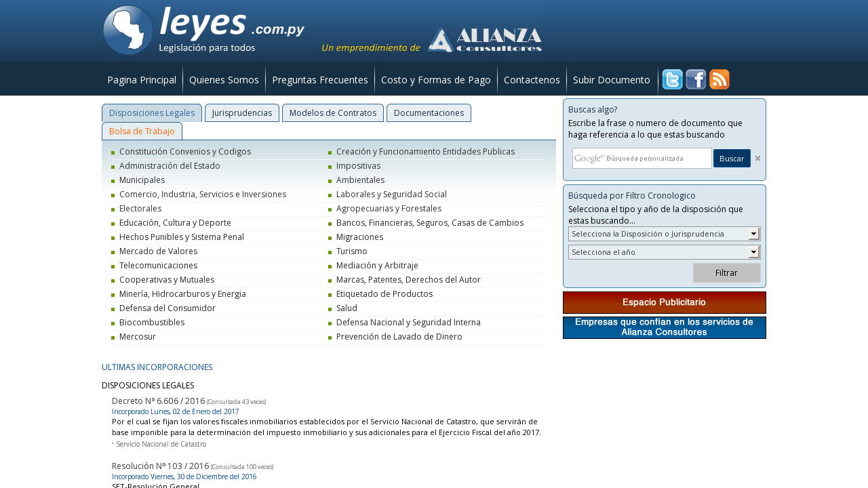The image size is (868, 488).
Task: Open Costo y Formas de Pago
Action: tap(436, 80)
